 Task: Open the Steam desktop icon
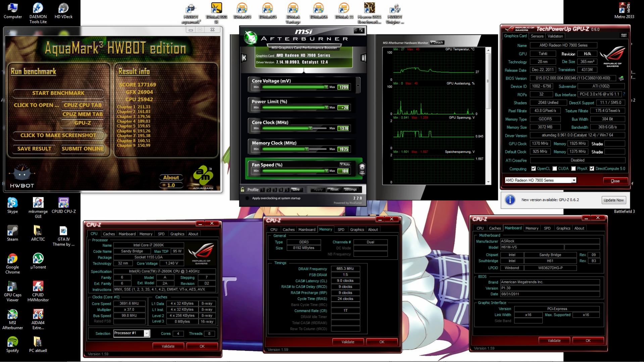coord(12,233)
